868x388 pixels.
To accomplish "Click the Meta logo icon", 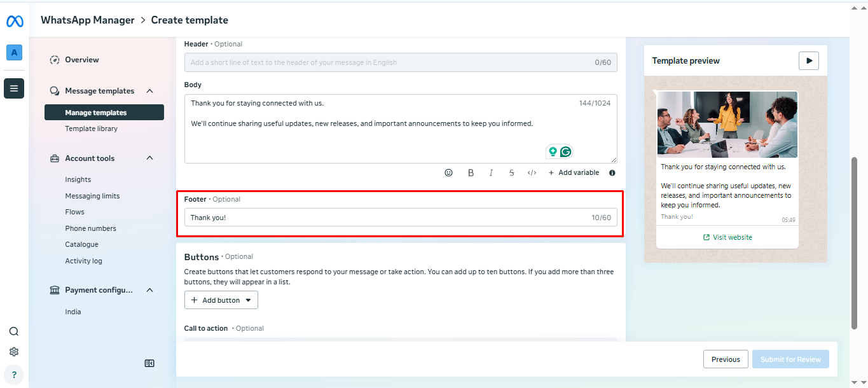I will pos(15,21).
